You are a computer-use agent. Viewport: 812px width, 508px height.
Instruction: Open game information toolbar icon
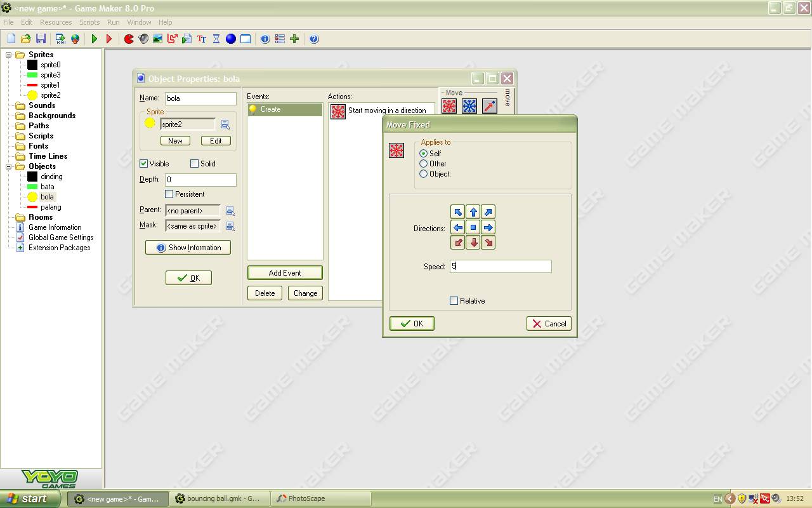[x=265, y=39]
